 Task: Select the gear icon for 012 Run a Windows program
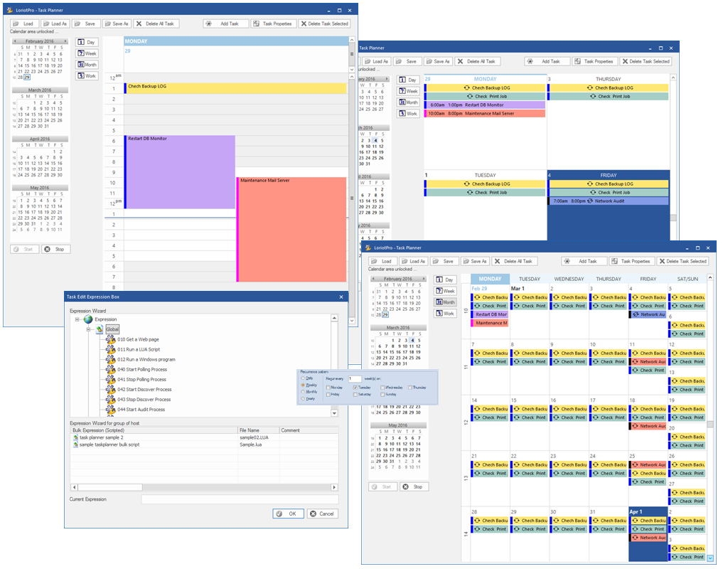coord(110,360)
